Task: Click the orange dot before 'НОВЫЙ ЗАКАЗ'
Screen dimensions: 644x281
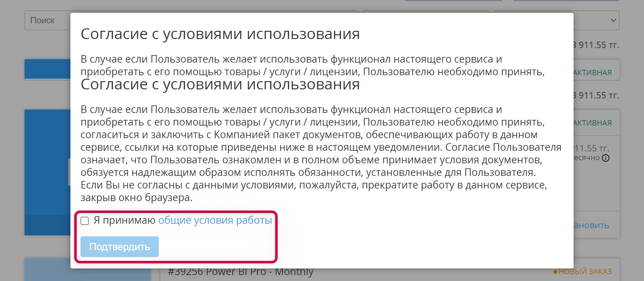Action: click(555, 272)
